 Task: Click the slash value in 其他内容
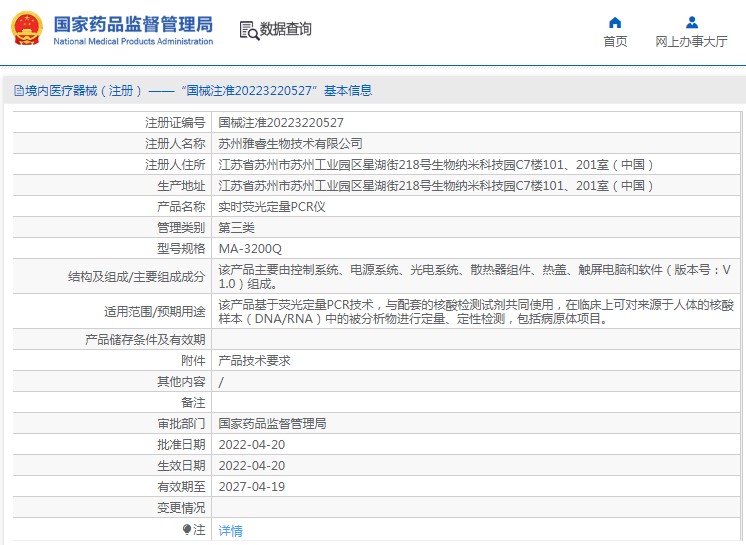(221, 382)
